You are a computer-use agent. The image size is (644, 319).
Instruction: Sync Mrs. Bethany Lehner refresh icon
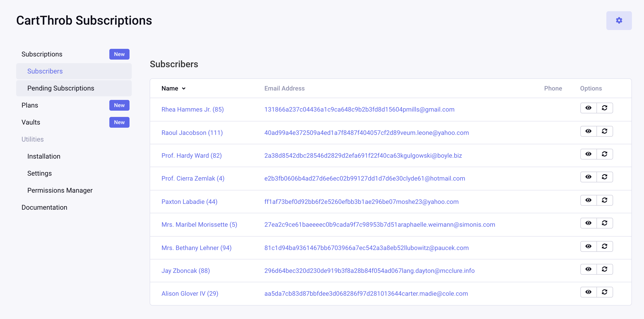point(605,246)
